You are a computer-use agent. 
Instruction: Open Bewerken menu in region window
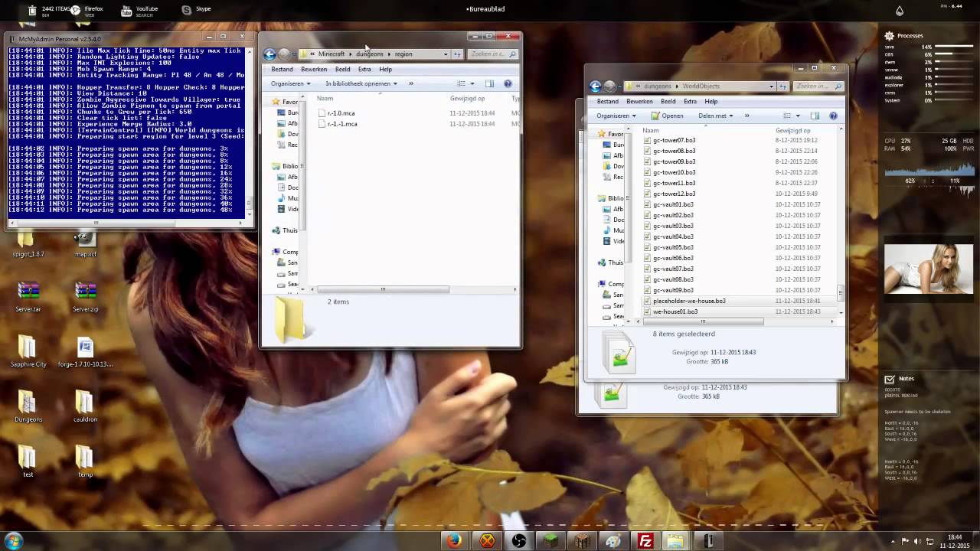[x=314, y=70]
